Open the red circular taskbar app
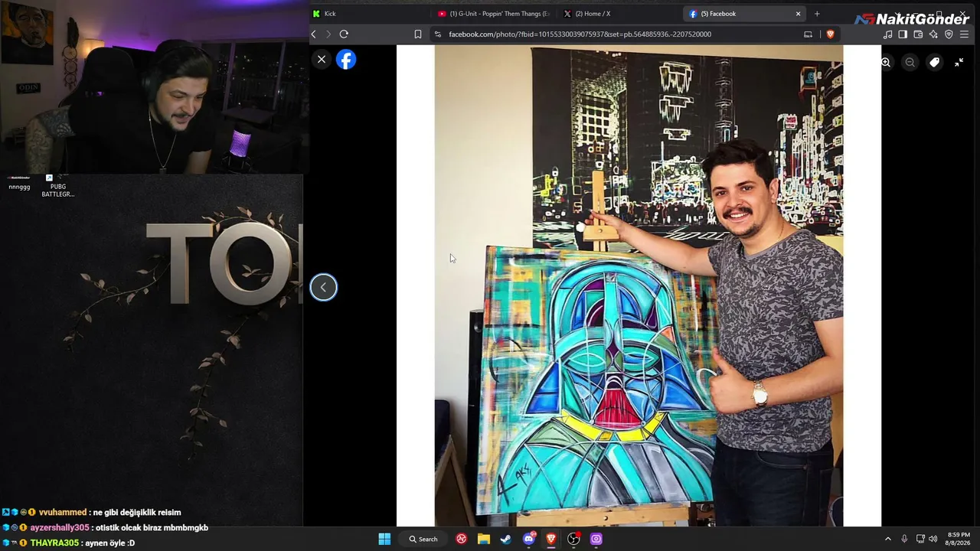The image size is (980, 551). [x=462, y=539]
